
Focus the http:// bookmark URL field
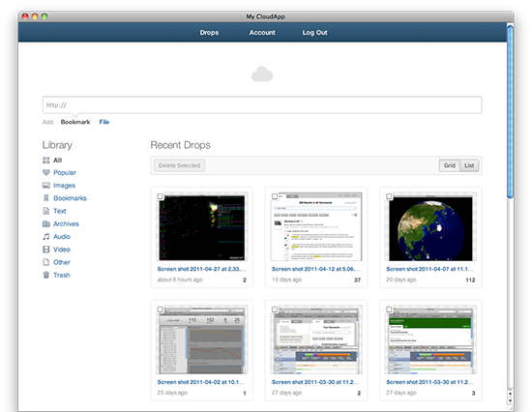[262, 105]
